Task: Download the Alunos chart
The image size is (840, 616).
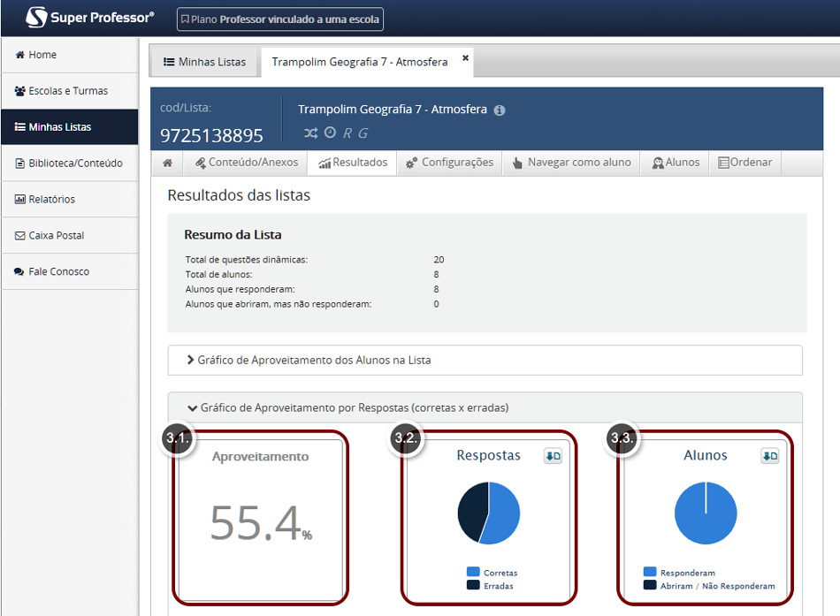Action: 769,456
